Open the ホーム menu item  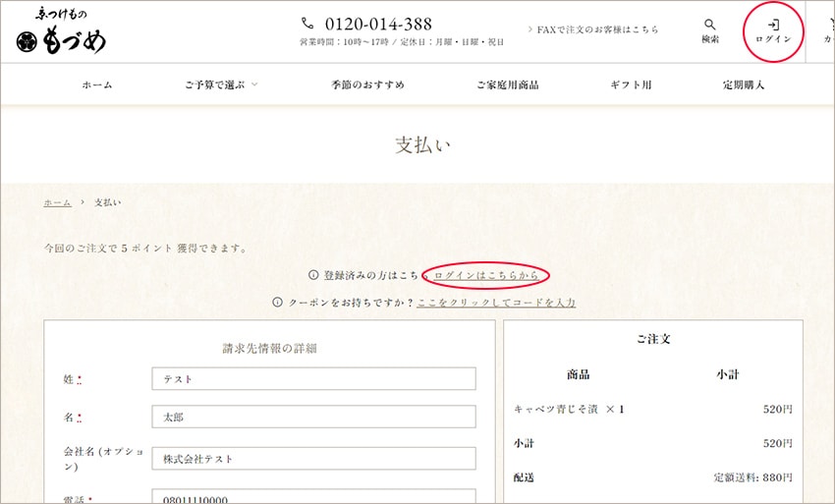pos(97,85)
